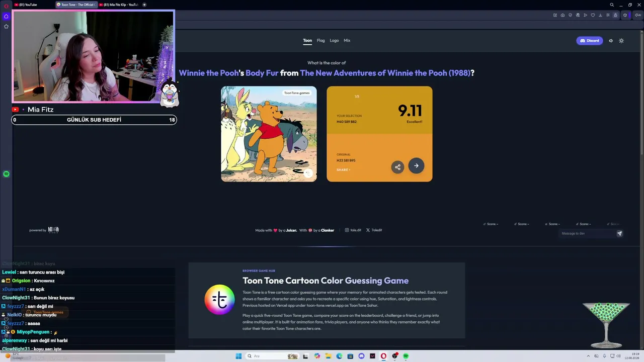This screenshot has height=362, width=644.
Task: Click the star icon in browser sidebar
Action: [x=6, y=26]
